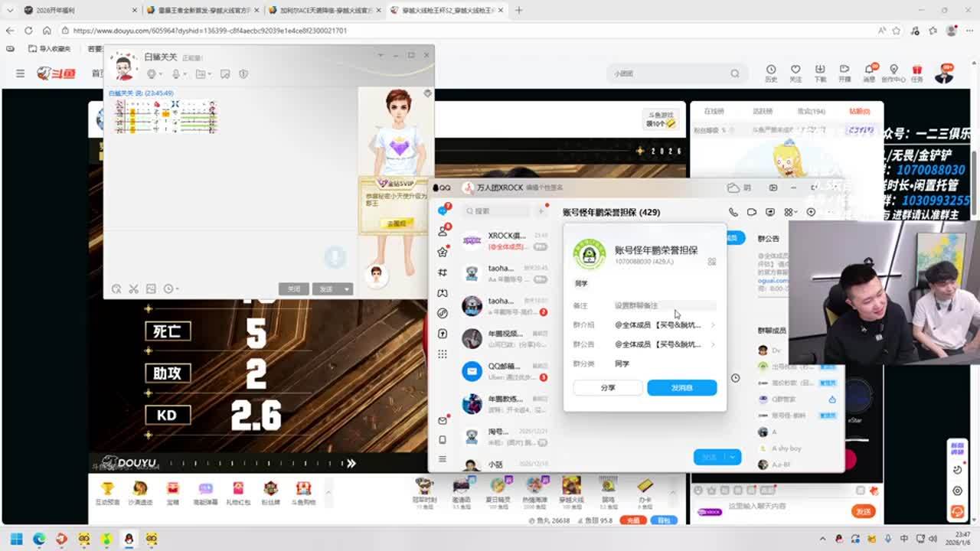Click the QQ penguin taskbar icon

tap(129, 539)
